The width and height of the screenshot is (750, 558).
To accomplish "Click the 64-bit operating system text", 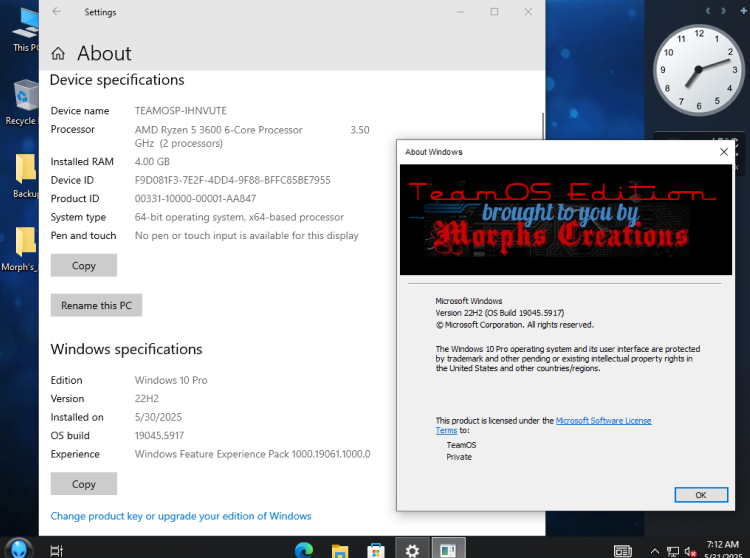I will [x=239, y=217].
